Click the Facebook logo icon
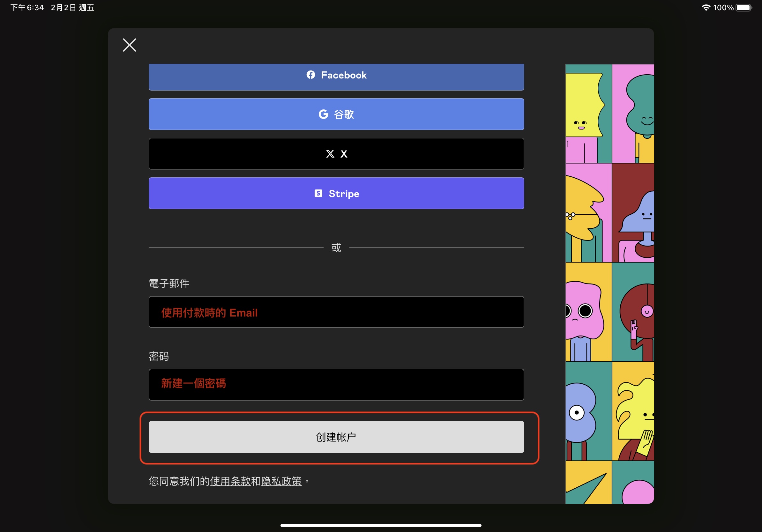This screenshot has height=532, width=762. click(x=311, y=75)
